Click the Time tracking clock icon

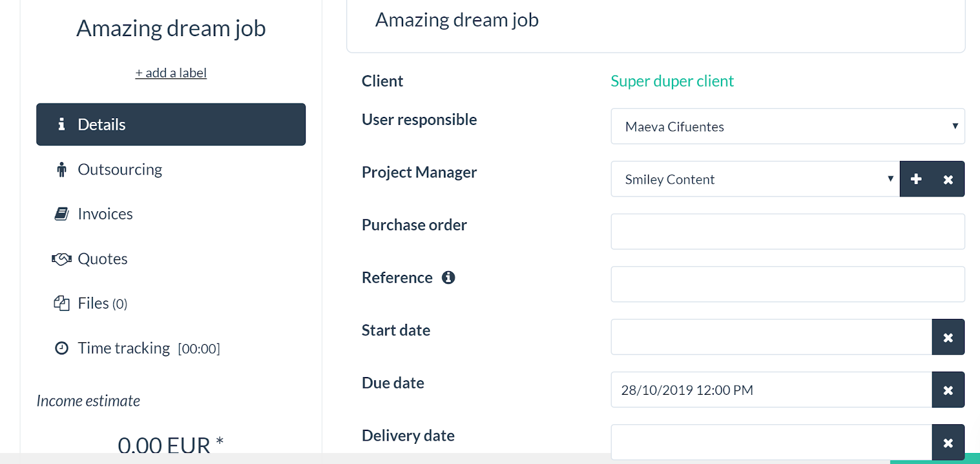61,348
